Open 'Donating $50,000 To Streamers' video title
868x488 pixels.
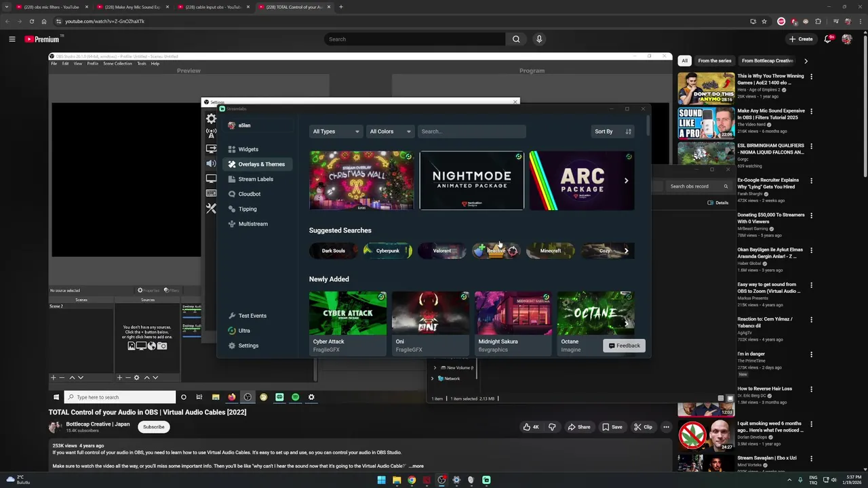pyautogui.click(x=770, y=218)
